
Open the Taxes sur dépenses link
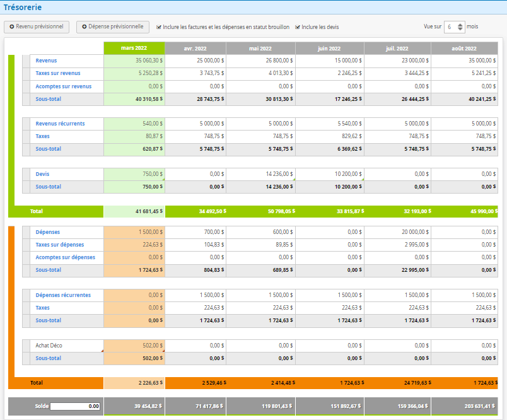59,245
